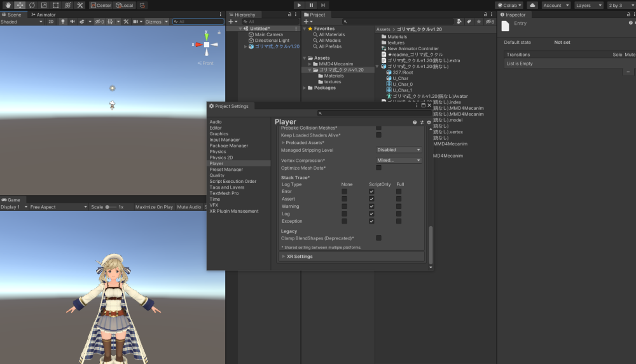Toggle 2D view mode
The image size is (636, 364).
pos(51,22)
